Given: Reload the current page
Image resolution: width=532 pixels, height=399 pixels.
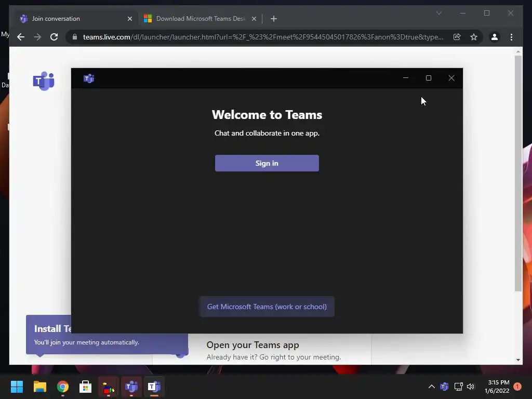Looking at the screenshot, I should coord(54,37).
